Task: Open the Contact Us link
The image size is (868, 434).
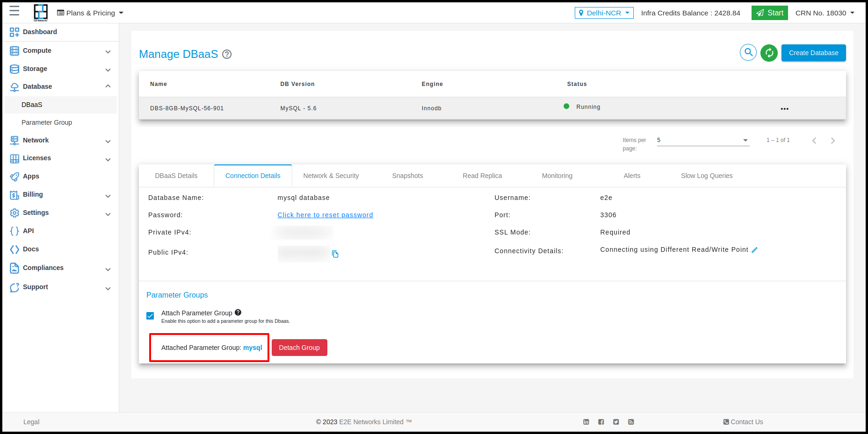Action: coord(743,422)
